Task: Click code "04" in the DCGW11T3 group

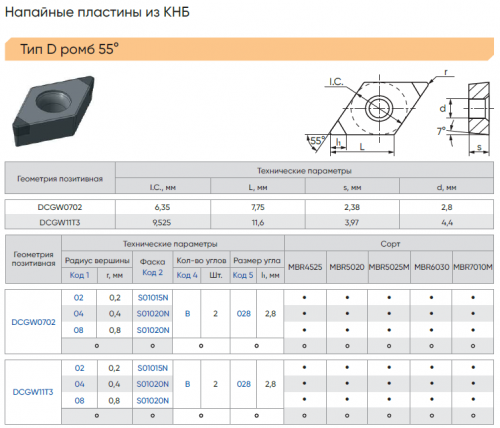Action: 79,384
